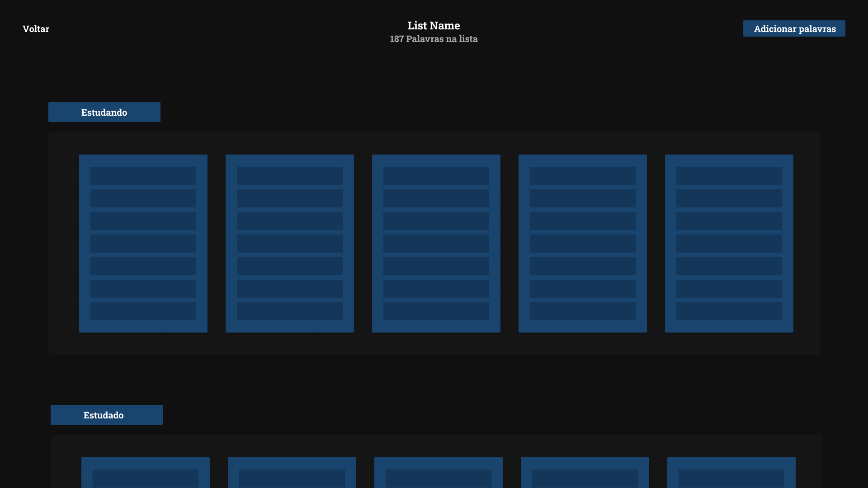Select the Estudando section header

104,112
